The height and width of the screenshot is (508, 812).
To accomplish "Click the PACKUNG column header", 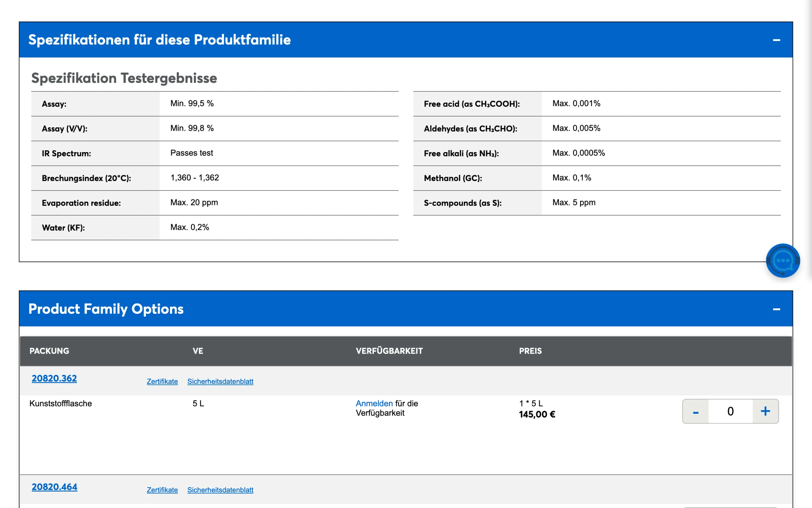I will click(x=49, y=351).
